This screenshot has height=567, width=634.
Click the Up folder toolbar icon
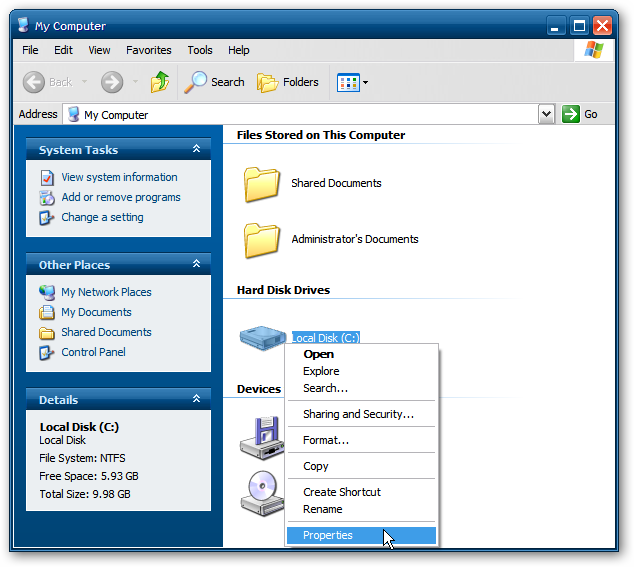coord(160,82)
